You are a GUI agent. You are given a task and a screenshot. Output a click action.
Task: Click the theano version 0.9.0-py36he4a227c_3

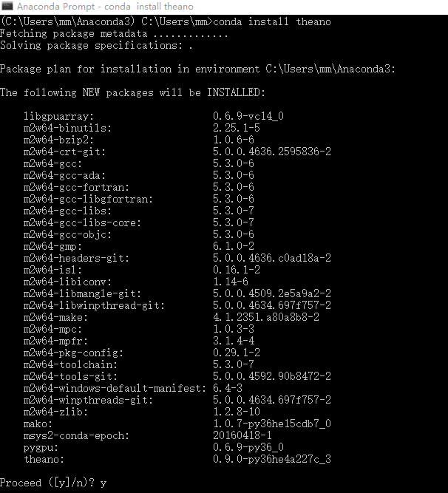click(x=272, y=459)
